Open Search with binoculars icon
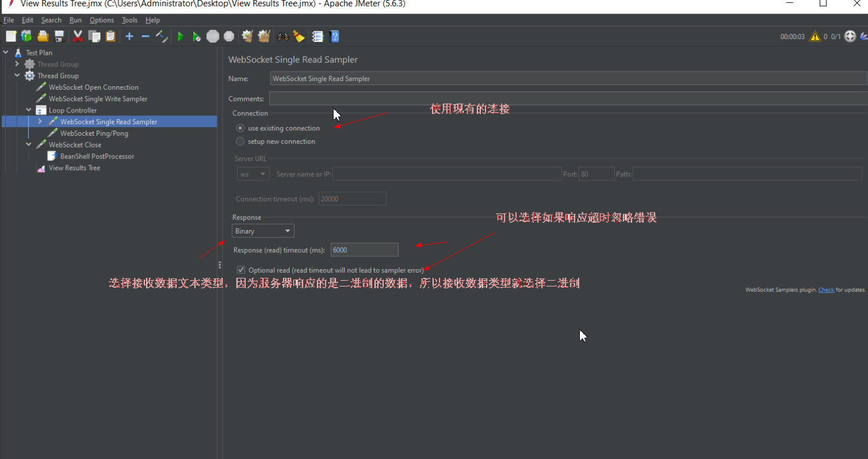The image size is (868, 459). (283, 36)
